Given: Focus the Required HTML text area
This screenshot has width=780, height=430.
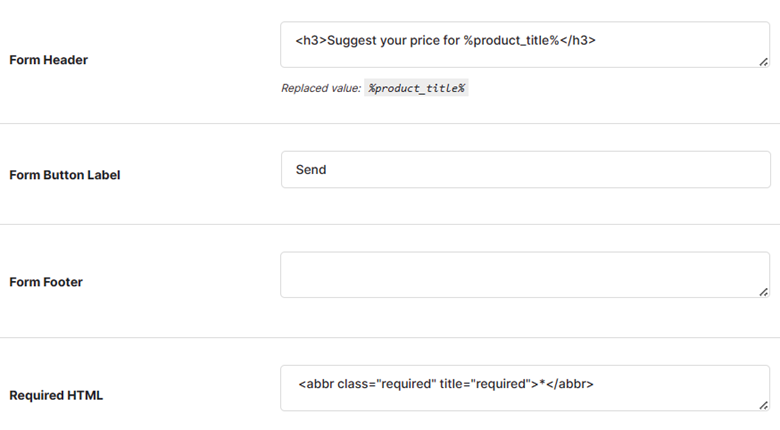Looking at the screenshot, I should coord(525,388).
